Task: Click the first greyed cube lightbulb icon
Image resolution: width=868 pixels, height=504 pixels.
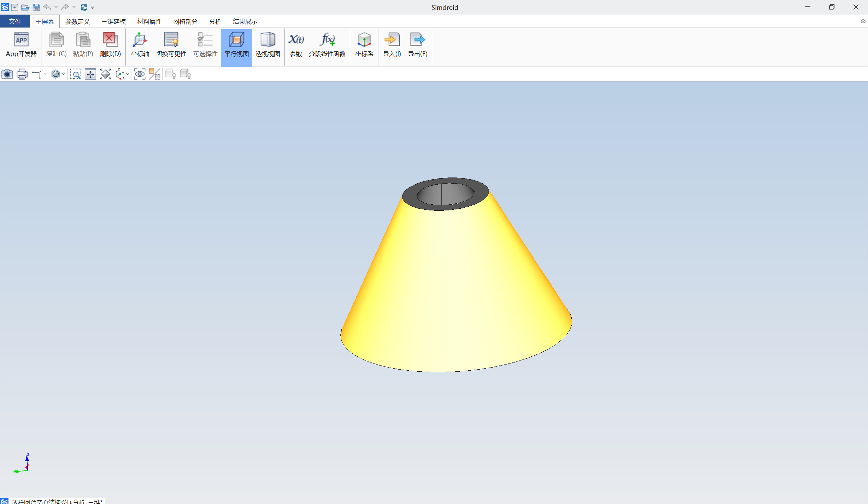Action: coord(171,74)
